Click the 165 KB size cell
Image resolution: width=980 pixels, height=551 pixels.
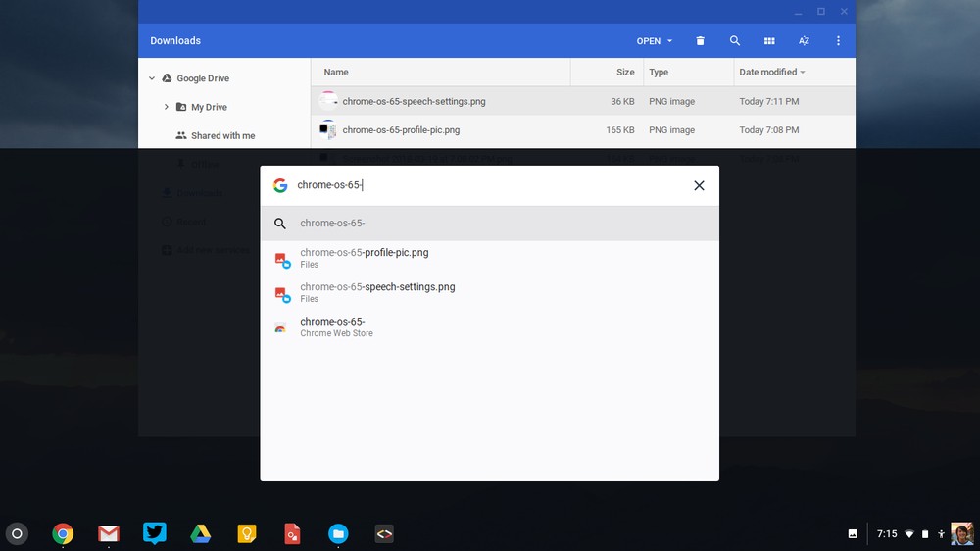620,130
